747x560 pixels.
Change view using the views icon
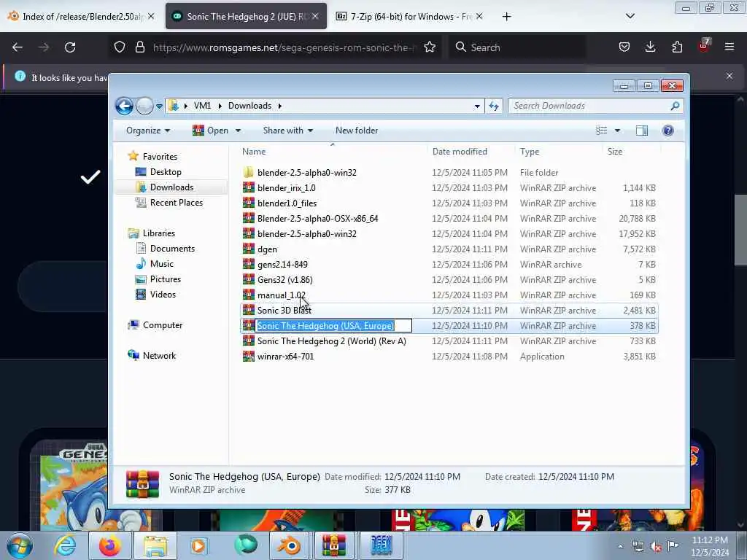tap(602, 131)
